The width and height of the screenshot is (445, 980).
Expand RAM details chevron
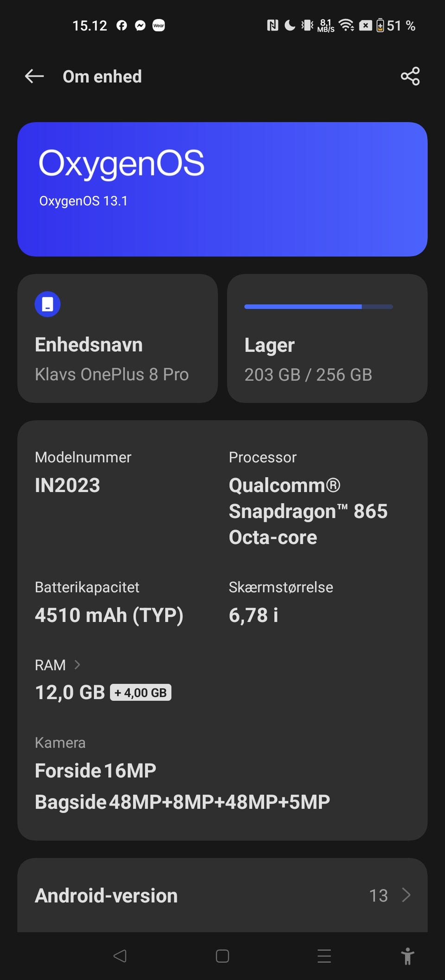pos(77,665)
